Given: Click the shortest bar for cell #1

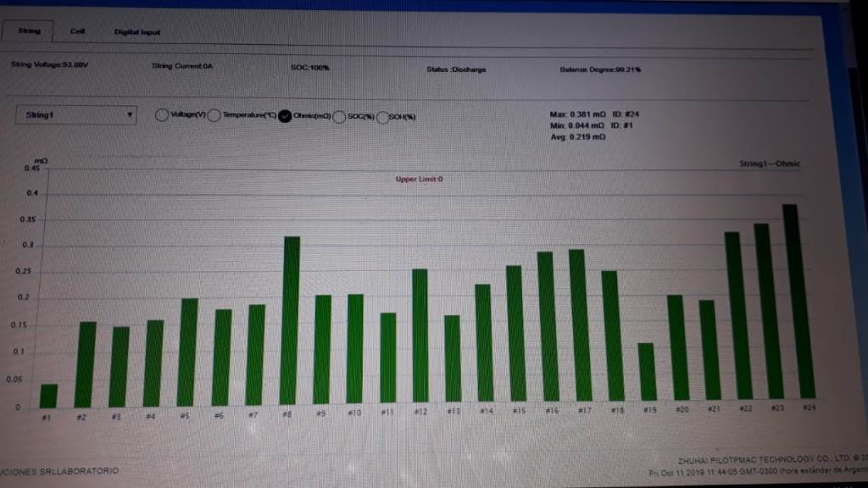Looking at the screenshot, I should [47, 394].
